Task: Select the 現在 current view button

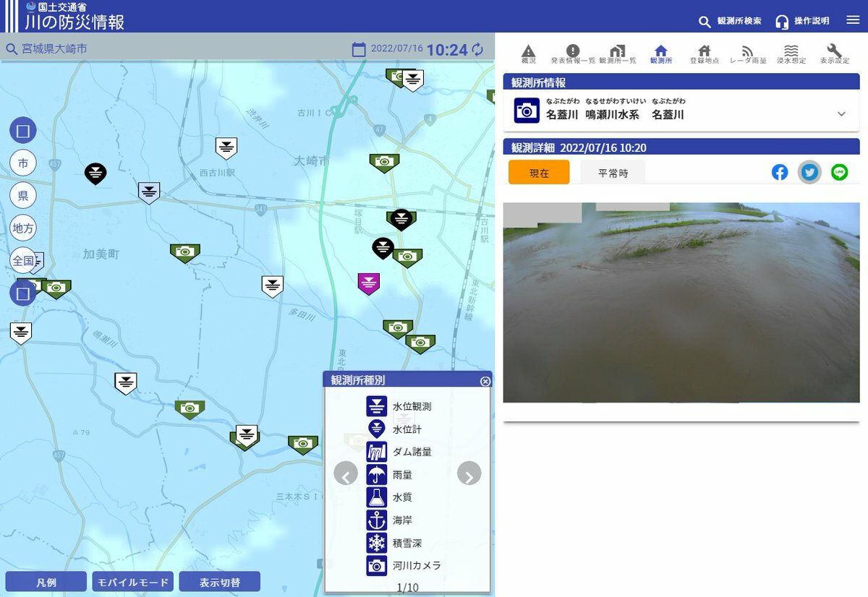Action: click(x=539, y=173)
